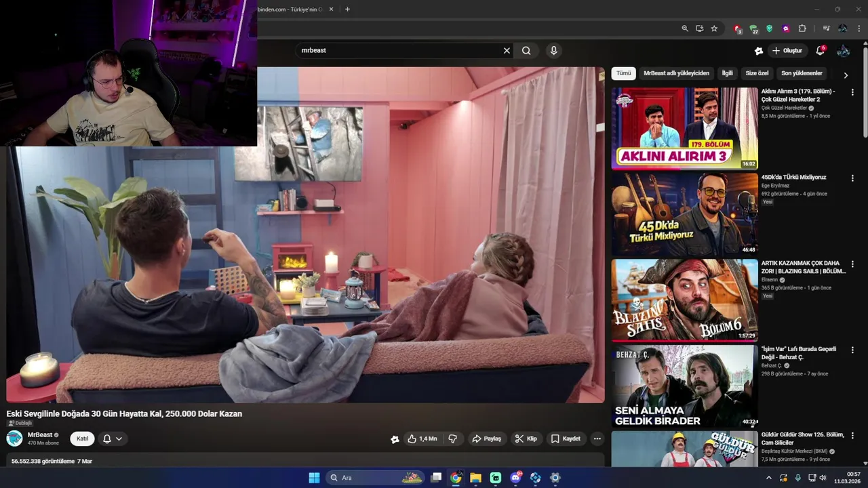This screenshot has height=488, width=868.
Task: Open File Explorer from taskbar
Action: [x=475, y=478]
